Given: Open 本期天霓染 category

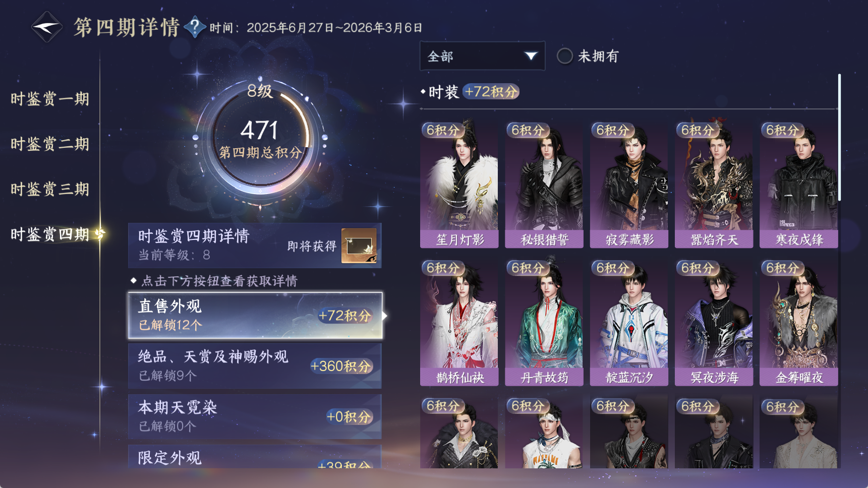Looking at the screenshot, I should pyautogui.click(x=255, y=416).
